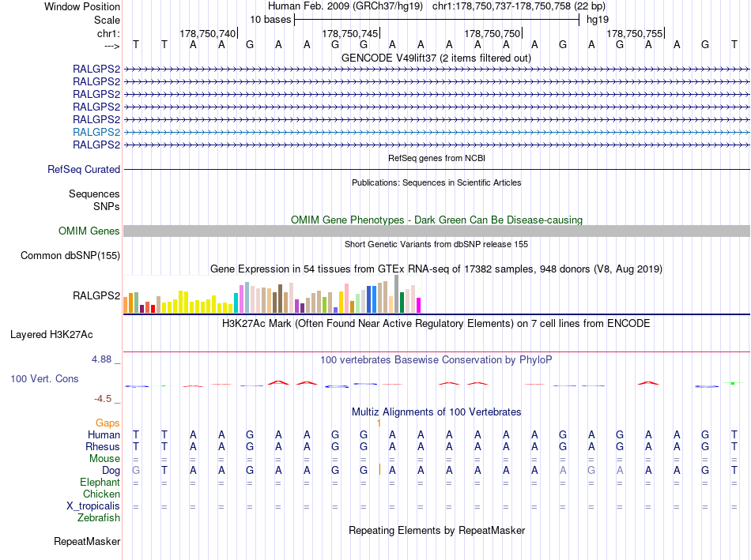
Task: Click the OMIM Genes track label
Action: (x=89, y=231)
